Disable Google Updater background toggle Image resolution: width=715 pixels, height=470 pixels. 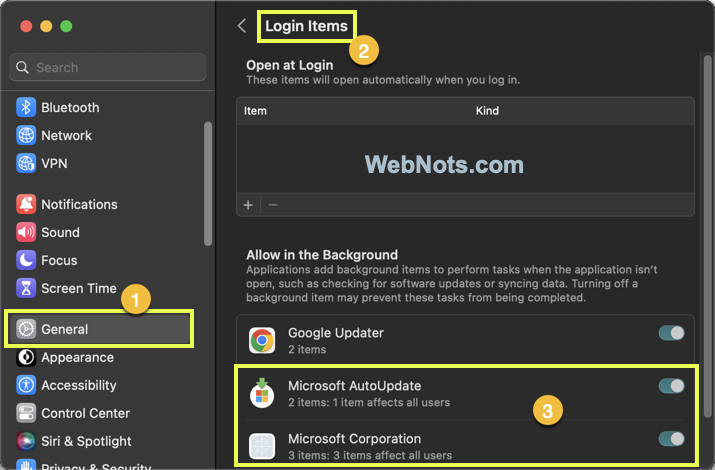(671, 333)
